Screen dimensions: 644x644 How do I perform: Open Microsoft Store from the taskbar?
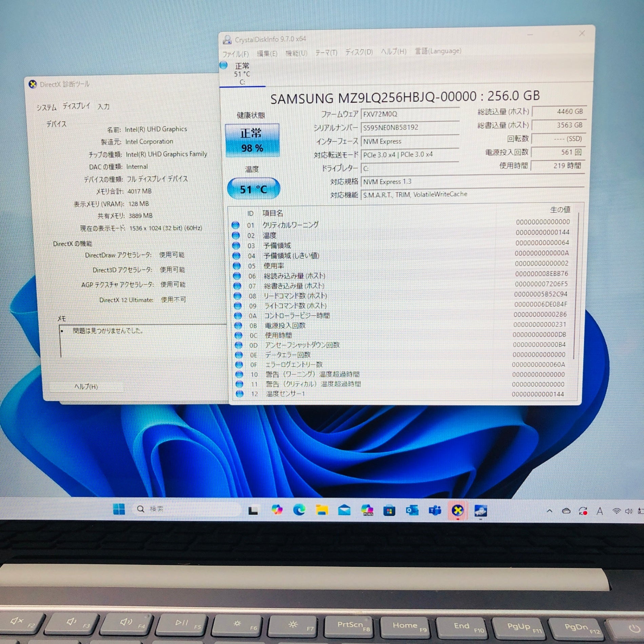(x=389, y=510)
